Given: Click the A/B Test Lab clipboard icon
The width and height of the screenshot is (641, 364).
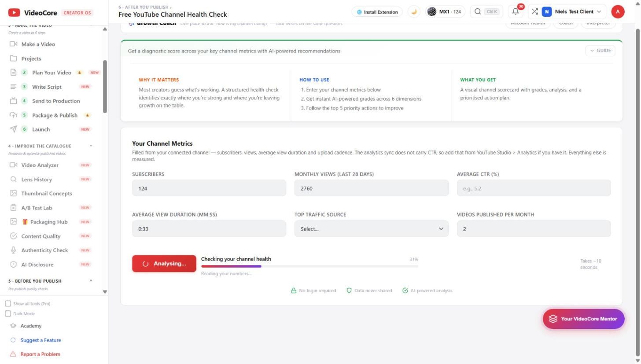Looking at the screenshot, I should [x=13, y=208].
